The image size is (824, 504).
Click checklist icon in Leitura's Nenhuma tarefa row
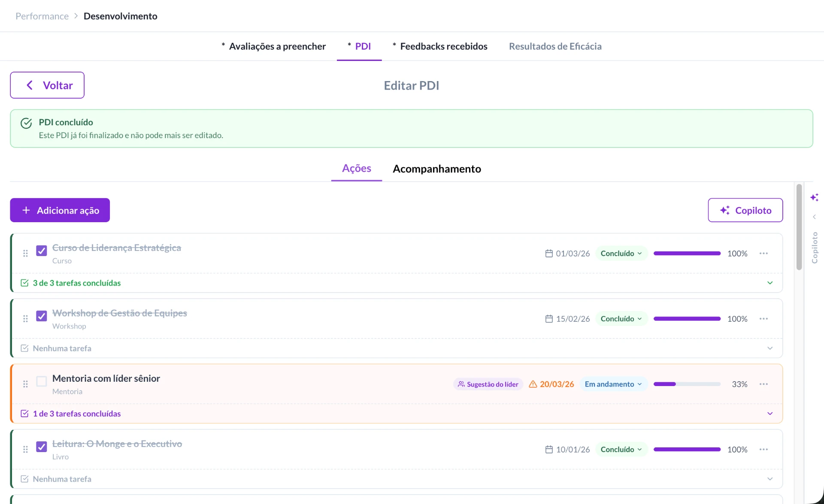point(24,479)
